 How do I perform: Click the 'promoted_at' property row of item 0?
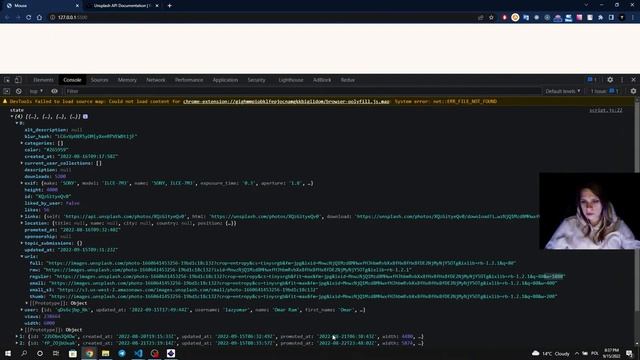coord(73,230)
